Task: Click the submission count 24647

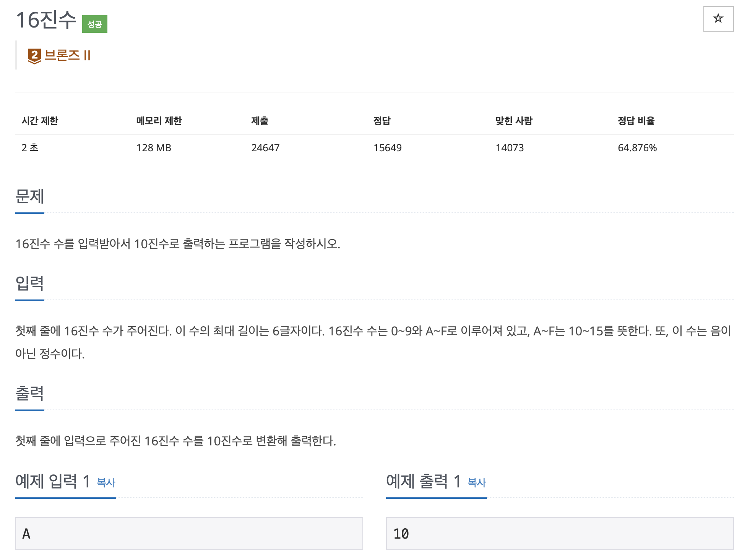Action: pos(265,148)
